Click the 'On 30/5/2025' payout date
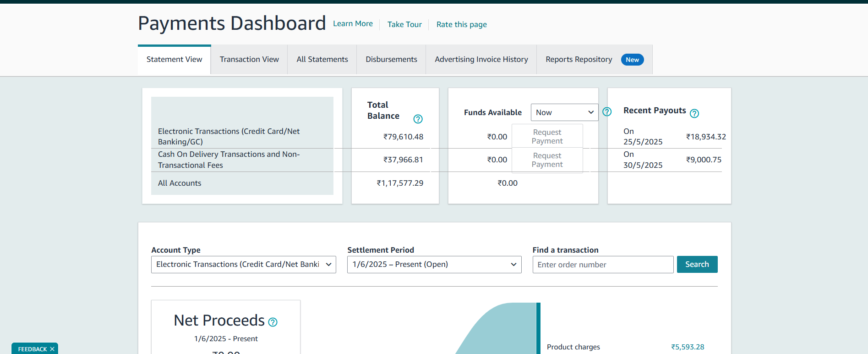 click(x=643, y=160)
